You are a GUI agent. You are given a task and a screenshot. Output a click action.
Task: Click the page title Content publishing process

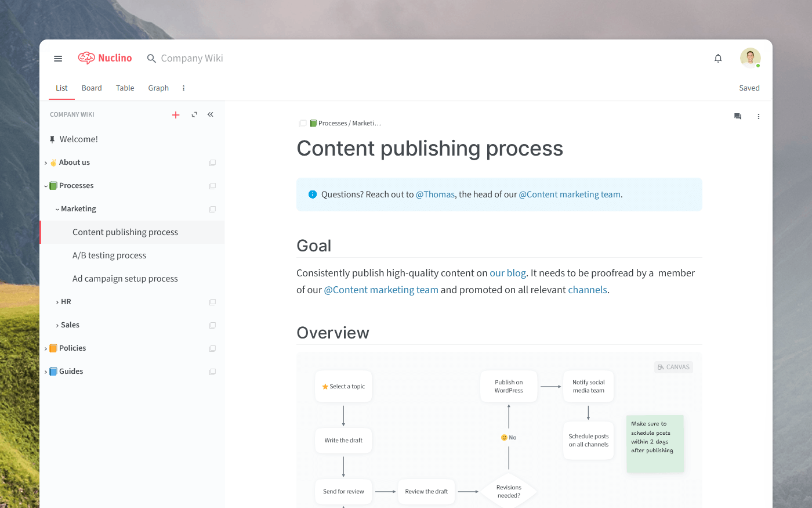pos(430,149)
